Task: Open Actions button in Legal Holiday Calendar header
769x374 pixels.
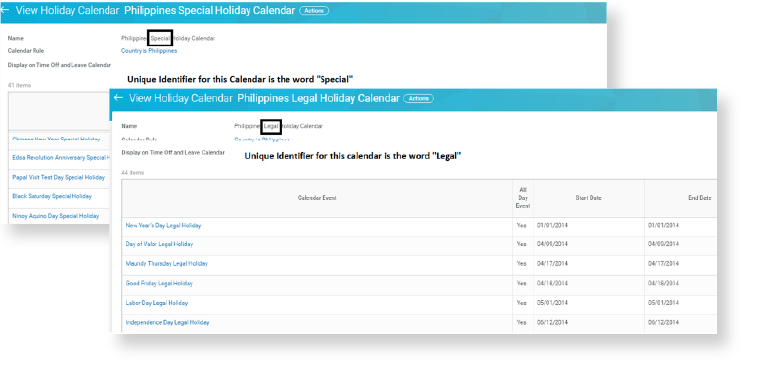Action: [418, 99]
